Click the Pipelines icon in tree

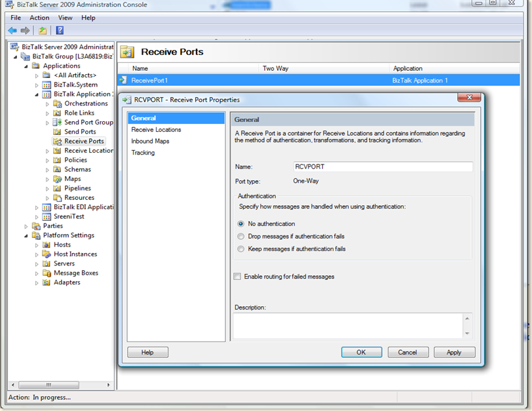58,188
